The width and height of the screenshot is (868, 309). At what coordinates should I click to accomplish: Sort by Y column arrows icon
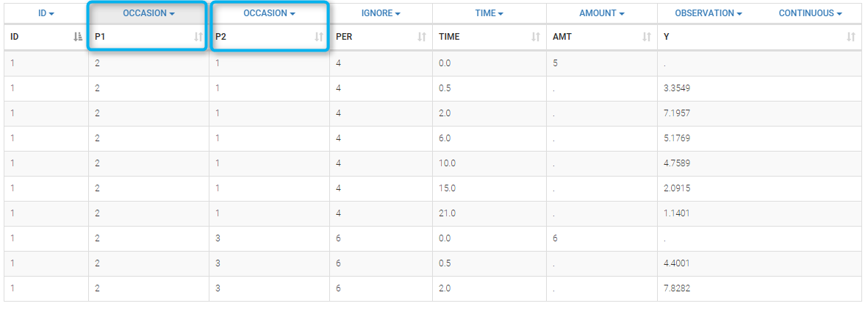coord(851,37)
